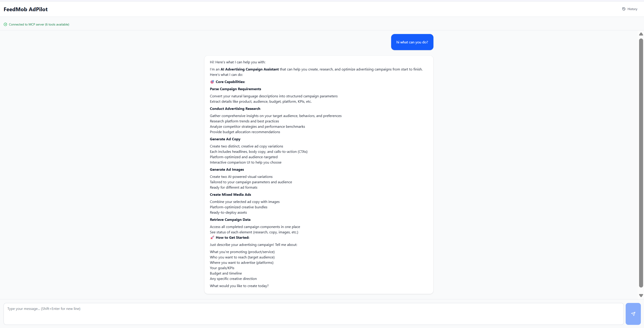Select the 'hi what can you do?' message bubble

412,42
